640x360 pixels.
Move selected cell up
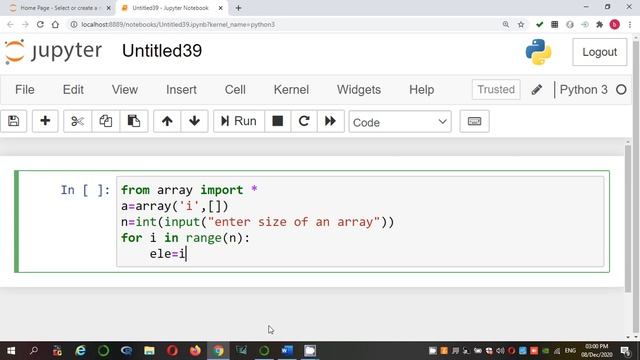(x=167, y=121)
